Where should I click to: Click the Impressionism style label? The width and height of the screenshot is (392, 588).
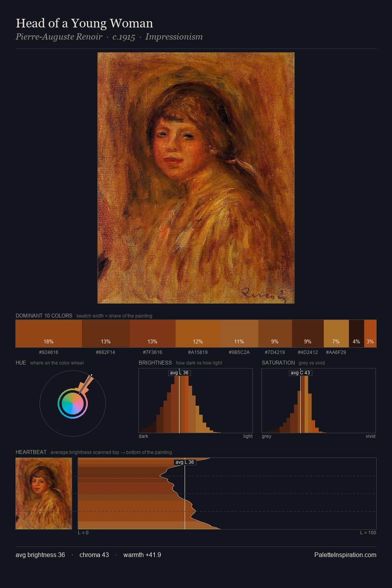pos(174,37)
